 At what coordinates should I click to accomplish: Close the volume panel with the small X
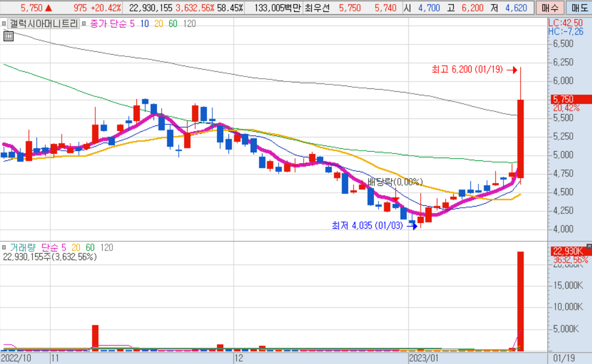589,246
